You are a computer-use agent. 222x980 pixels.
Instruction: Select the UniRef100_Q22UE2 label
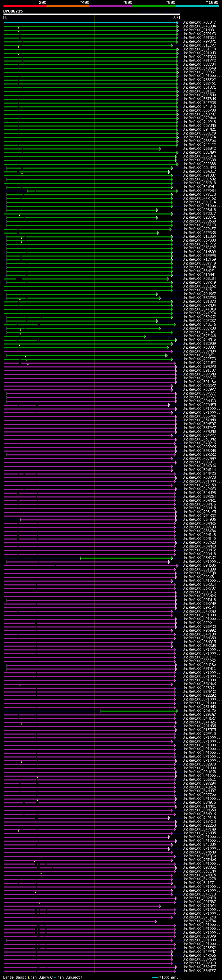(199, 363)
